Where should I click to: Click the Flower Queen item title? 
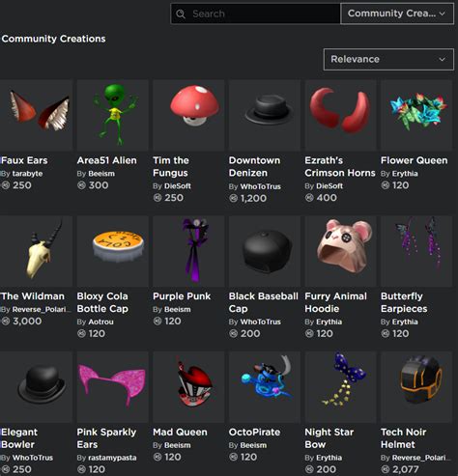pyautogui.click(x=414, y=160)
